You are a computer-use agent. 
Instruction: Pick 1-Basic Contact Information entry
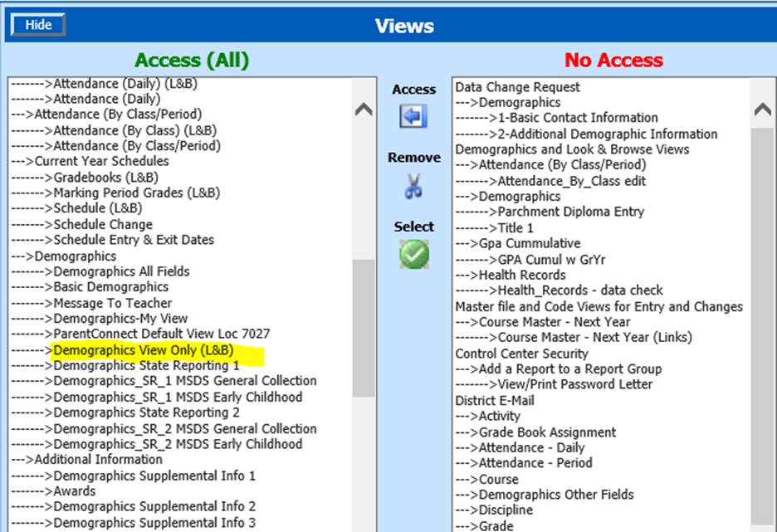[578, 118]
